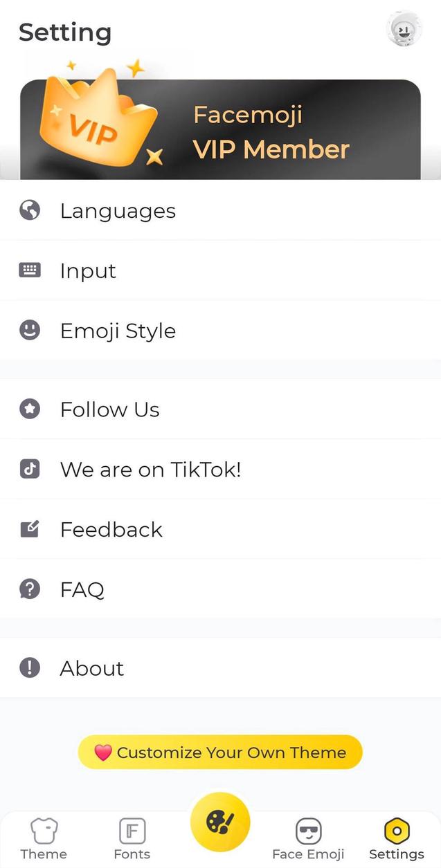Switch to the Face Emoji tab

308,837
